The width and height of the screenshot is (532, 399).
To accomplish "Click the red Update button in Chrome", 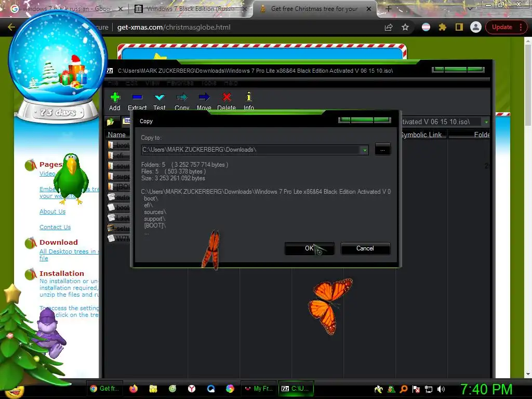I will (x=502, y=27).
